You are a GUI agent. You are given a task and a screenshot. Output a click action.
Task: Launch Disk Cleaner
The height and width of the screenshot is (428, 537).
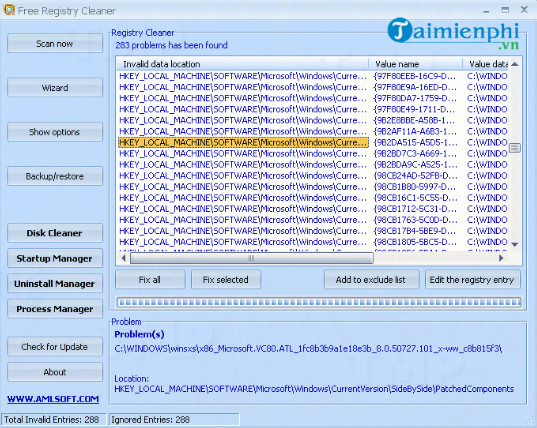coord(55,233)
